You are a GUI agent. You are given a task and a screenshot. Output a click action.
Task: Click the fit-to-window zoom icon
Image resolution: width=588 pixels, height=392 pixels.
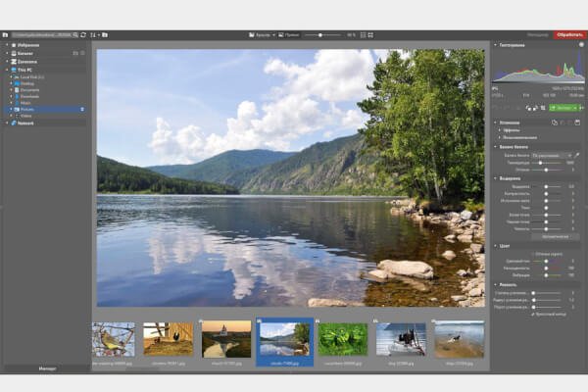tap(363, 35)
